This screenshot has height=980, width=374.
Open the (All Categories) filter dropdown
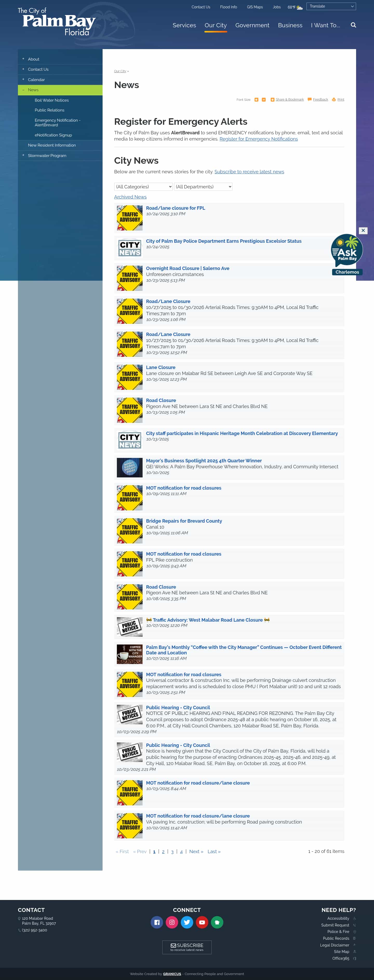(x=143, y=187)
